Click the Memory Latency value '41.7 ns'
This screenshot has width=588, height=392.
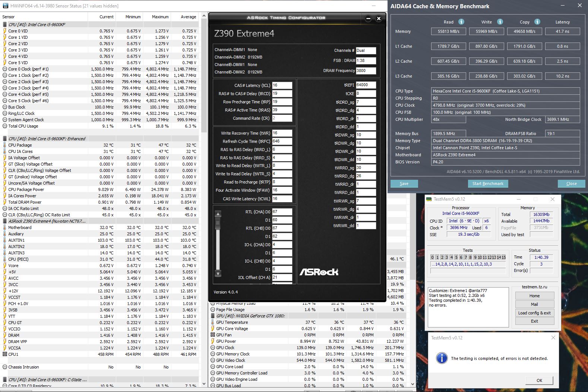click(563, 31)
